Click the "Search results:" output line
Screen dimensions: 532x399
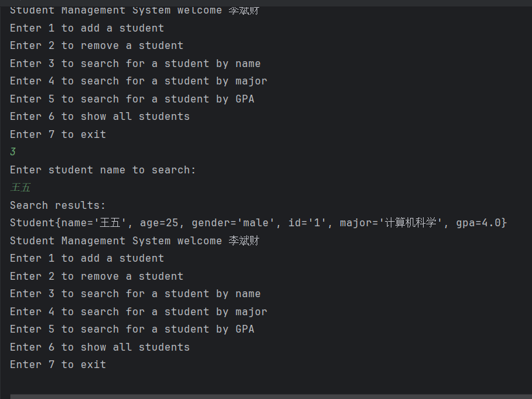coord(57,206)
